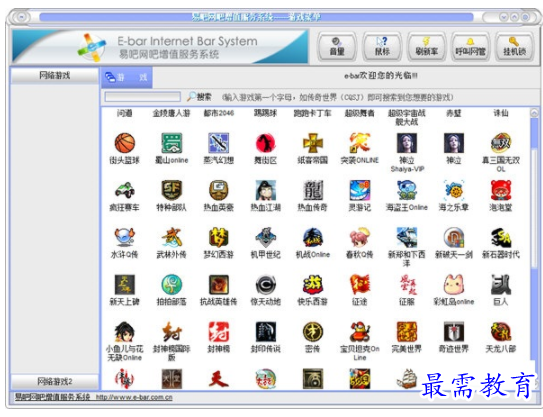Open the 机甲世纪 game icon

[266, 237]
